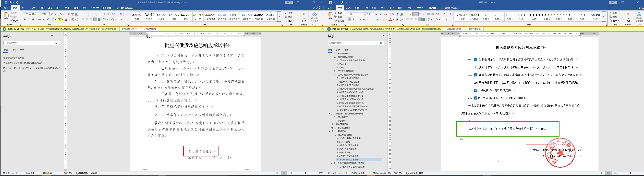The image size is (644, 176).
Task: Uncheck the box for item 二 in the right document
Action: tap(476, 75)
